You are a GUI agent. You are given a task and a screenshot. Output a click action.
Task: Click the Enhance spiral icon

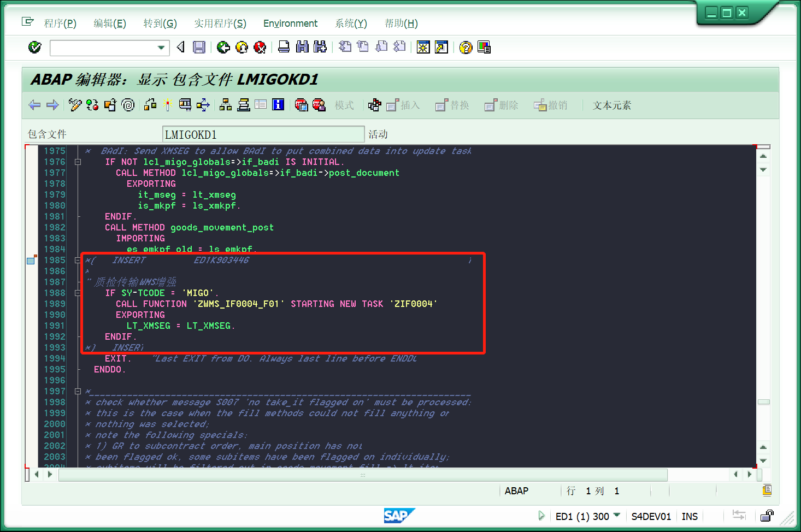click(128, 105)
